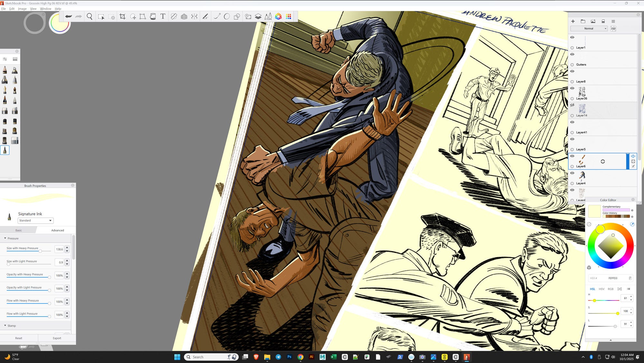Image resolution: width=644 pixels, height=363 pixels.
Task: Click the add image layer icon
Action: pyautogui.click(x=593, y=21)
